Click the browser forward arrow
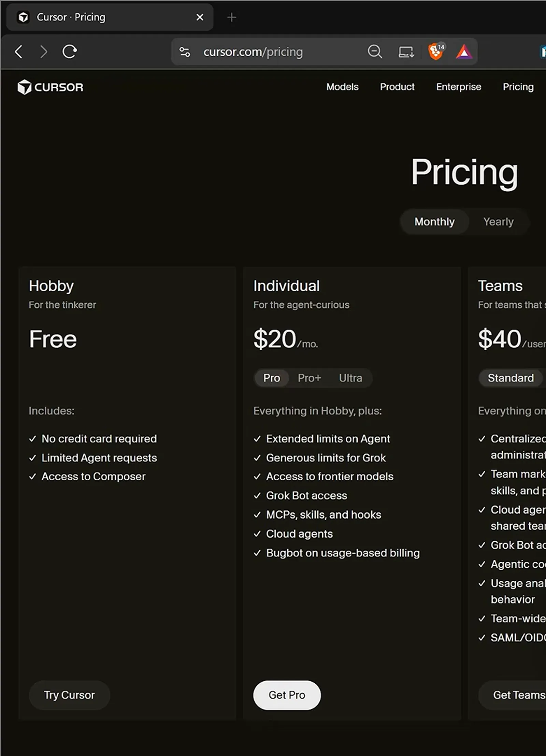Image resolution: width=546 pixels, height=756 pixels. click(43, 52)
